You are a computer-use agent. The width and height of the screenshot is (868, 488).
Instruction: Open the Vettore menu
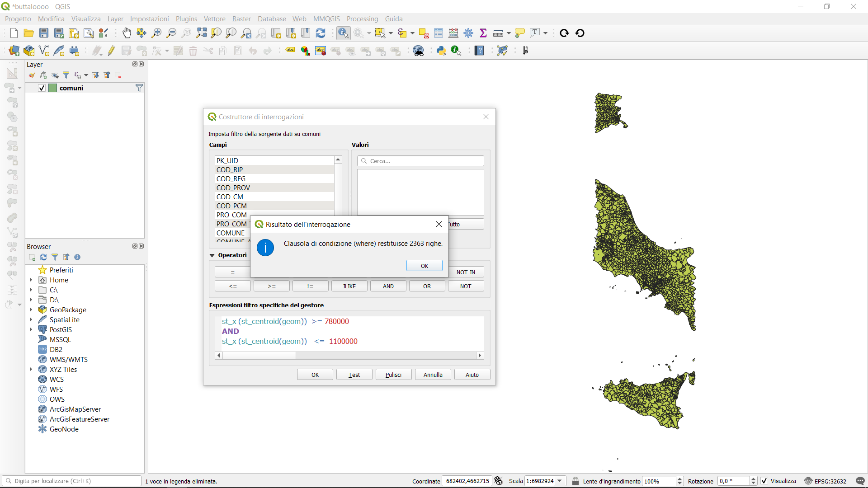[214, 19]
